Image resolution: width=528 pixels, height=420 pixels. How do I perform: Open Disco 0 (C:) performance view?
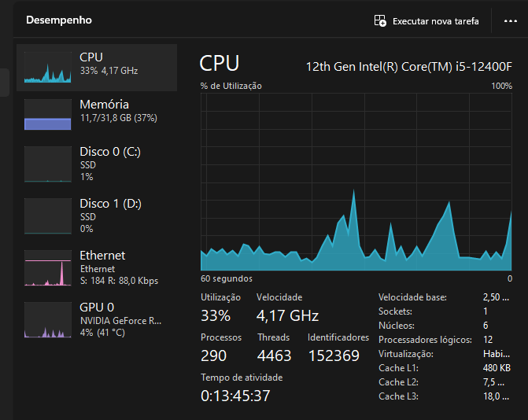click(x=97, y=164)
